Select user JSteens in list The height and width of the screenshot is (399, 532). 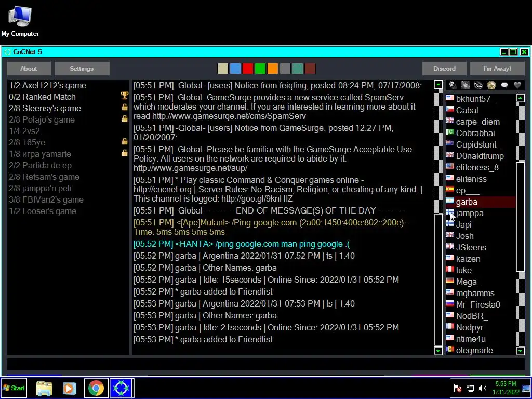(x=481, y=247)
